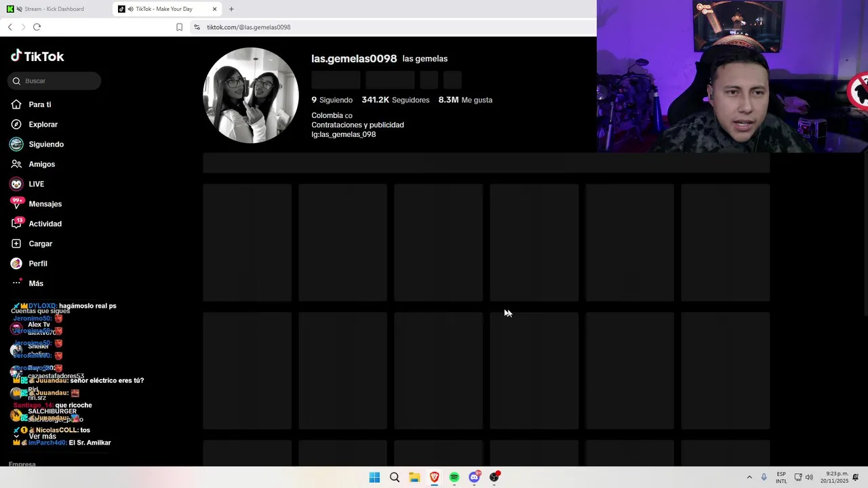The height and width of the screenshot is (488, 868).
Task: Open the LIVE section
Action: [x=36, y=184]
